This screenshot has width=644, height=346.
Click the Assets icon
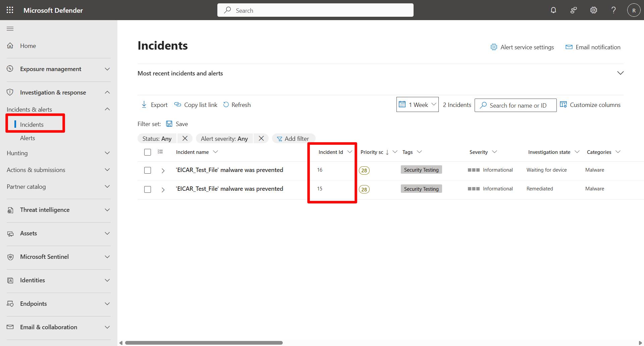pyautogui.click(x=10, y=233)
